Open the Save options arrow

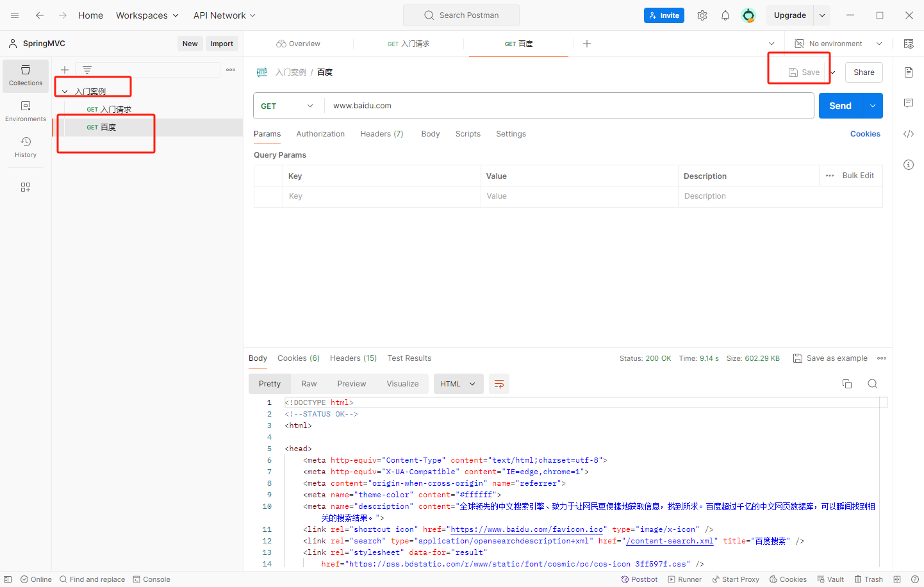click(x=833, y=72)
